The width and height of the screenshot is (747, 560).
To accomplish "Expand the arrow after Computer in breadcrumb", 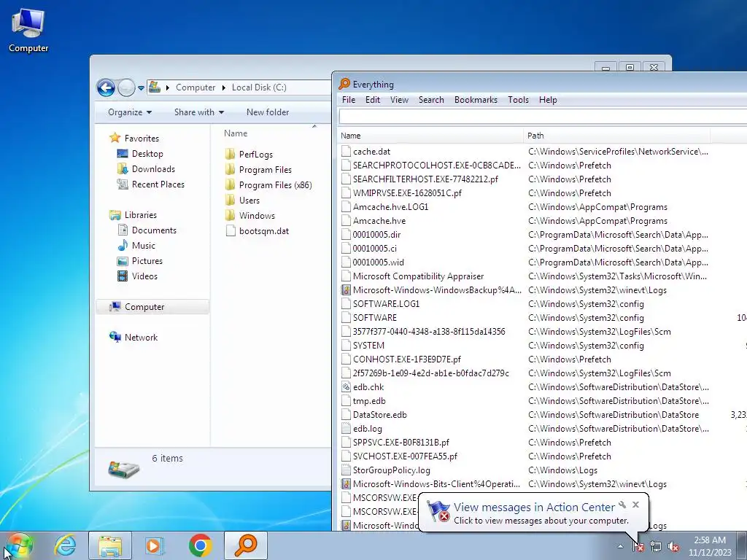I will pos(223,87).
